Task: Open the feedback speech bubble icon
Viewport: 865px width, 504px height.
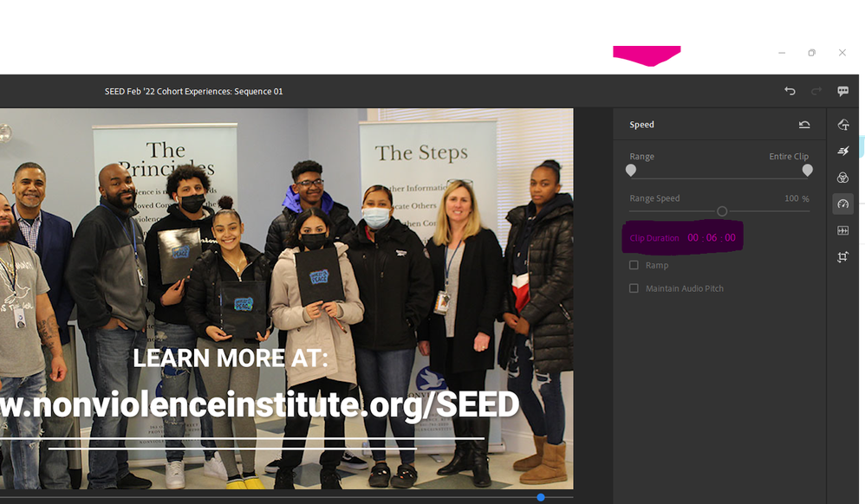Action: coord(843,91)
